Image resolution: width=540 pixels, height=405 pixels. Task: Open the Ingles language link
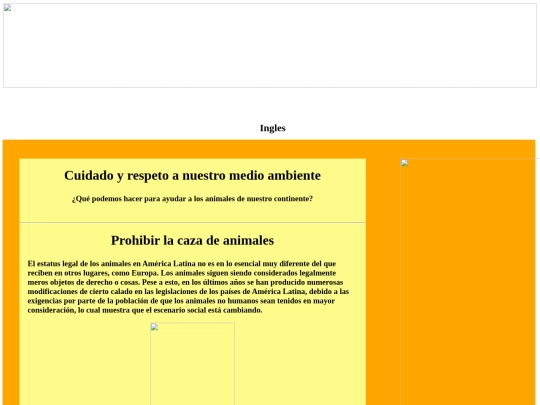coord(272,128)
